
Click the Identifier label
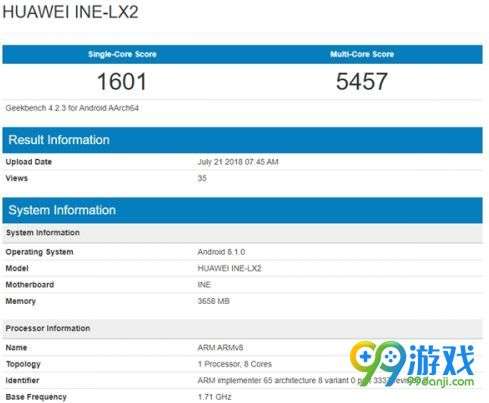tap(22, 380)
